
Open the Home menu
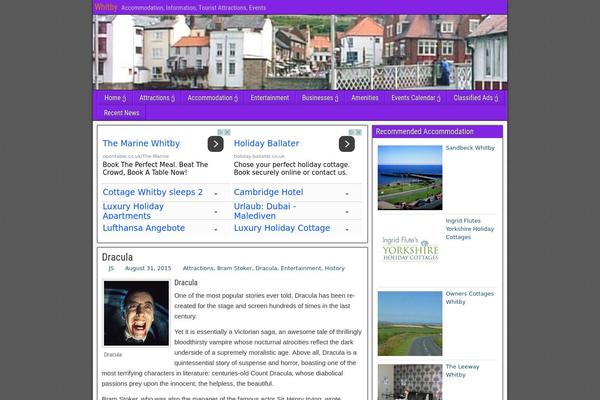[115, 98]
